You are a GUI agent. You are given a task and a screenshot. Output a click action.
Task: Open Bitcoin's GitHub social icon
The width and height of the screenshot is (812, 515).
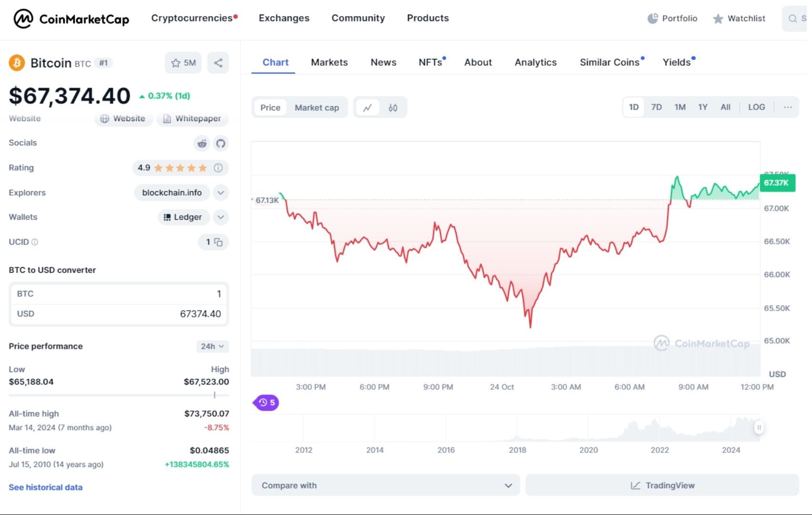[221, 143]
